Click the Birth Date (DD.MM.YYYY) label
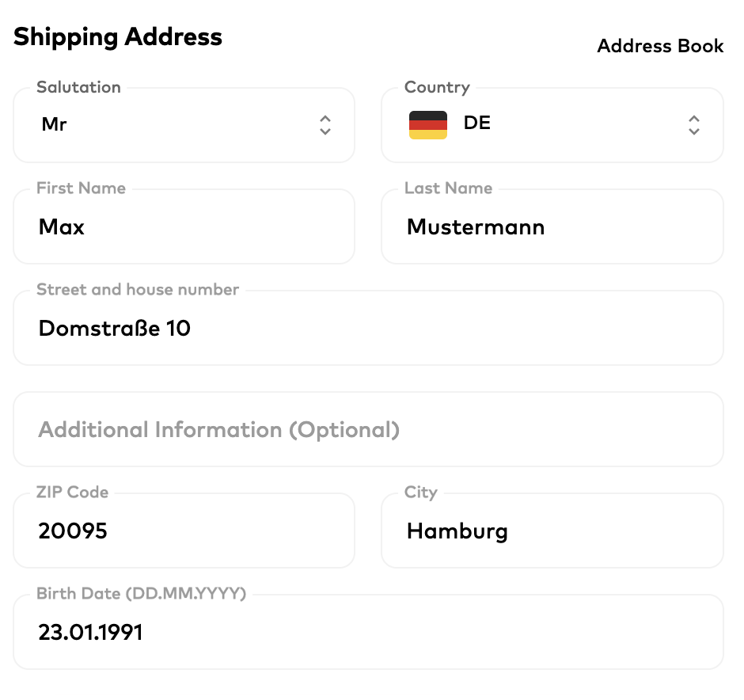 click(x=142, y=594)
